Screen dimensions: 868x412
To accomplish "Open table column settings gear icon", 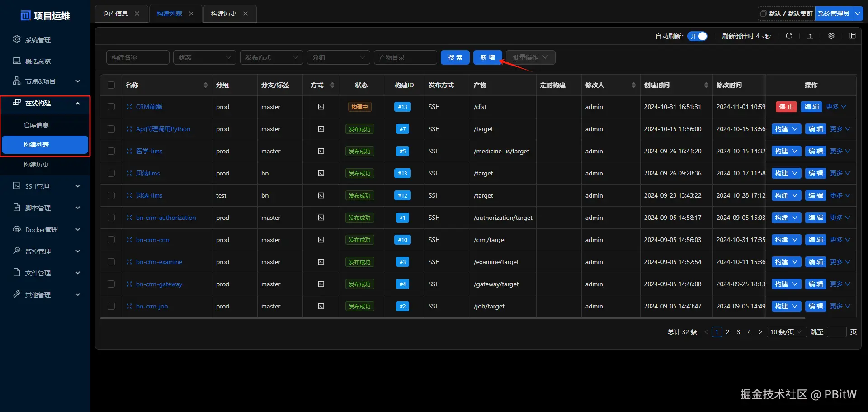I will (831, 36).
